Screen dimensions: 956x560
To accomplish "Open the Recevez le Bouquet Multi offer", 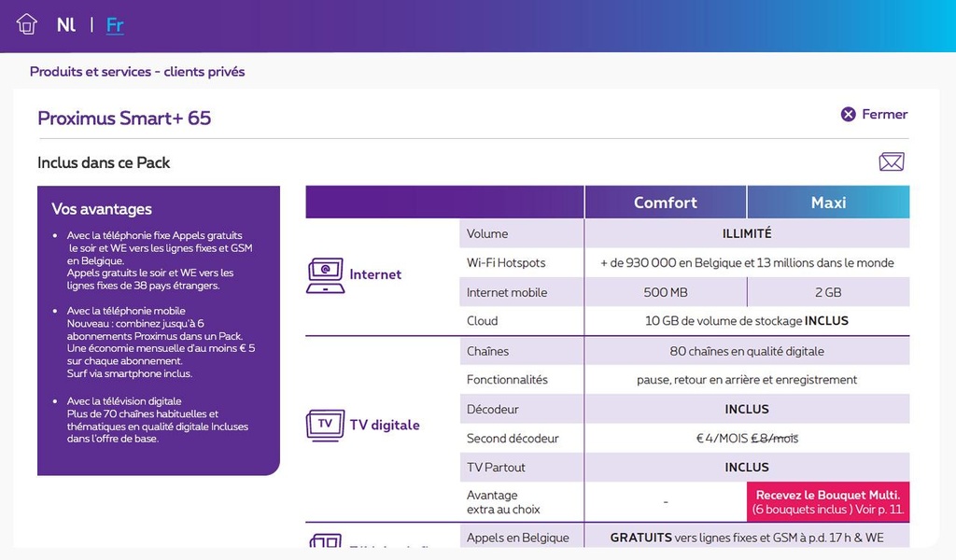I will [x=828, y=502].
